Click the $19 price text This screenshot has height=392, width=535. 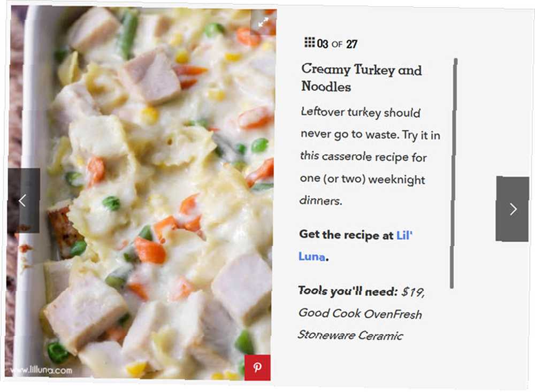pyautogui.click(x=413, y=292)
